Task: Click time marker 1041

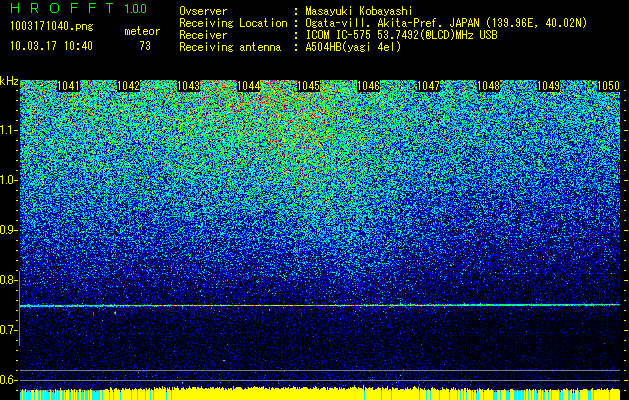Action: pos(69,86)
